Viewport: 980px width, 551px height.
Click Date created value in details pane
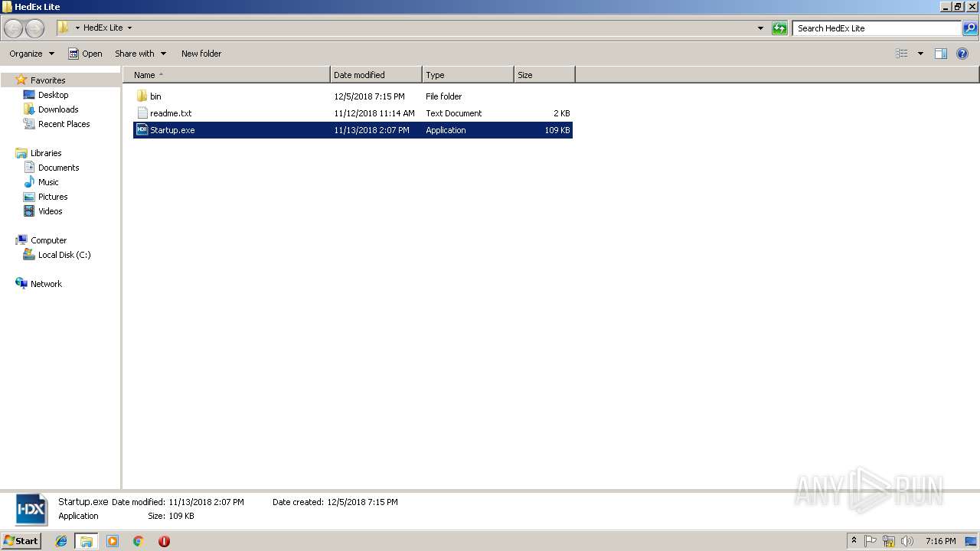(x=362, y=502)
